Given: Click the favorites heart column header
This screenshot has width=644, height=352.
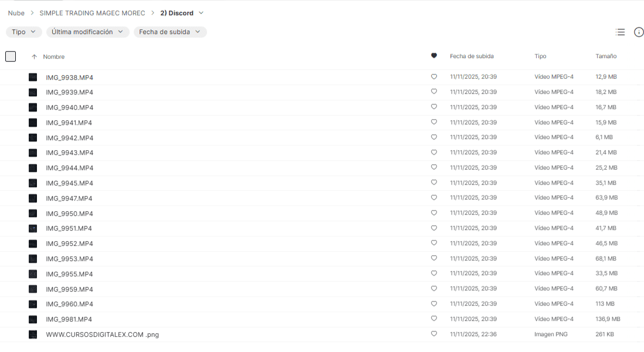Looking at the screenshot, I should tap(434, 56).
